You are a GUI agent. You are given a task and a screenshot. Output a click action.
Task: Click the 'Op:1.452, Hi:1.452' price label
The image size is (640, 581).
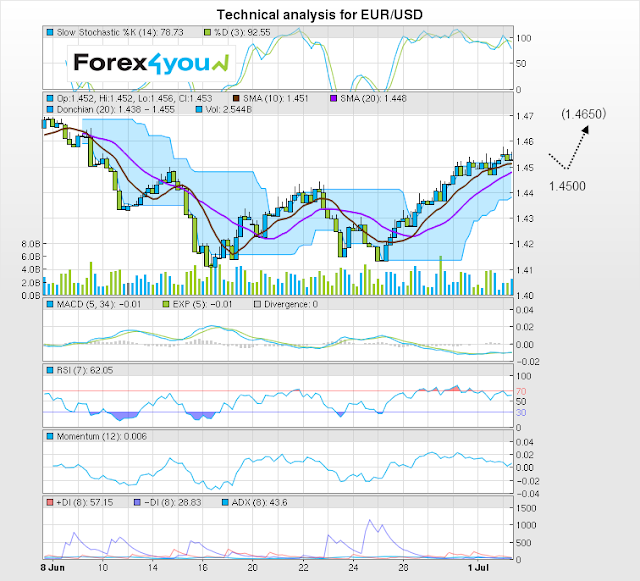(x=95, y=98)
